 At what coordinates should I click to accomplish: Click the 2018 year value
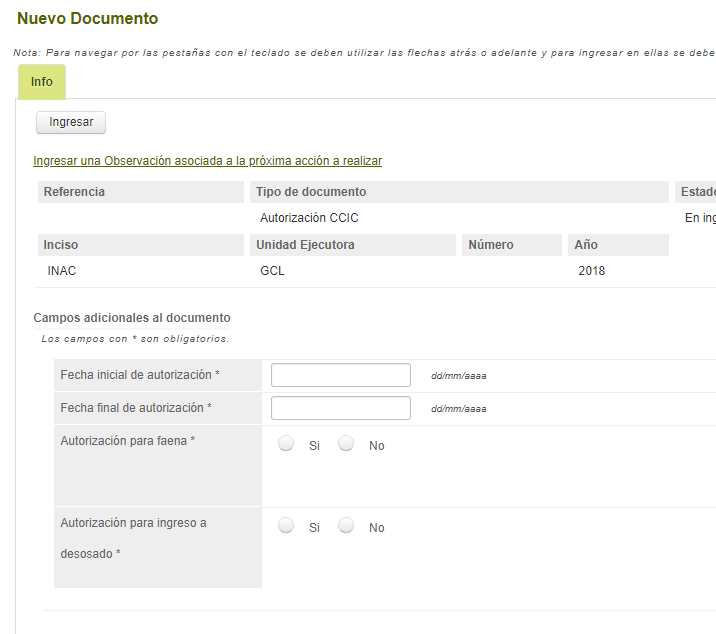pos(591,271)
